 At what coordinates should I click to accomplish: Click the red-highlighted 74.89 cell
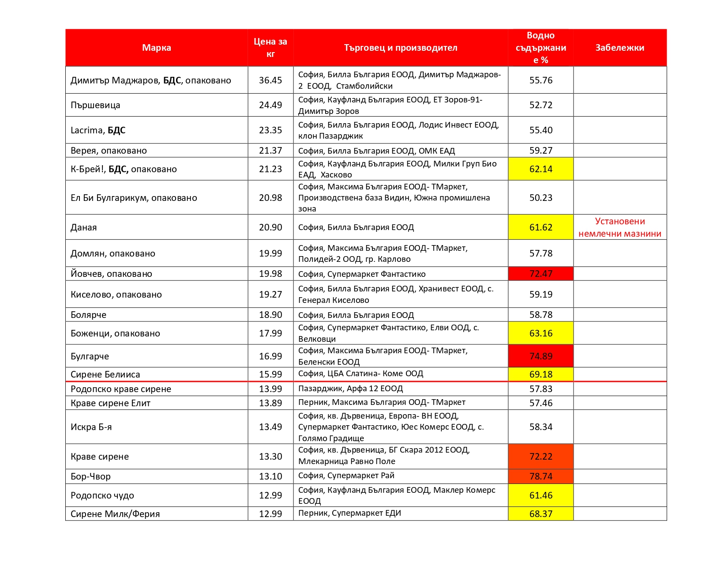tap(540, 356)
